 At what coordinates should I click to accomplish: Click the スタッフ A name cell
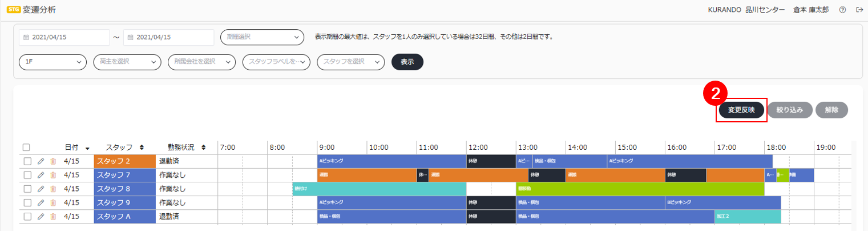(x=124, y=216)
